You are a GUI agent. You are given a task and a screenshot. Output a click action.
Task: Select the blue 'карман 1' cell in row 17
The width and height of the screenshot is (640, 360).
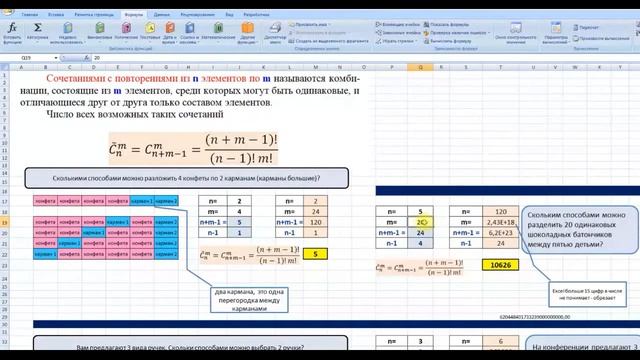(142, 201)
